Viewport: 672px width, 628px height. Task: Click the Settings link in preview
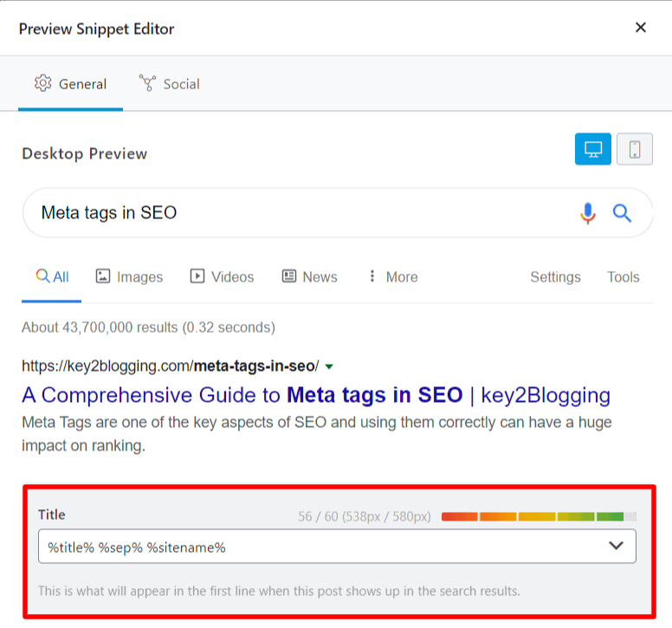(555, 277)
